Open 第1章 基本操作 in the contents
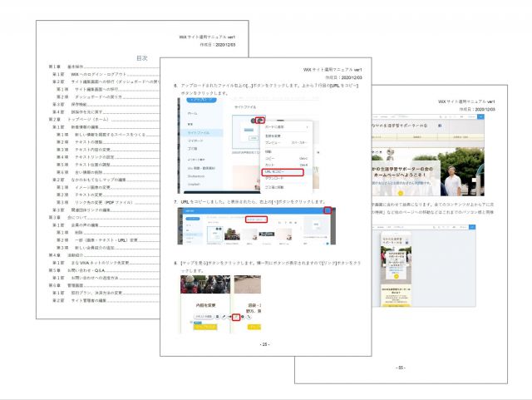The width and height of the screenshot is (532, 400). [103, 67]
